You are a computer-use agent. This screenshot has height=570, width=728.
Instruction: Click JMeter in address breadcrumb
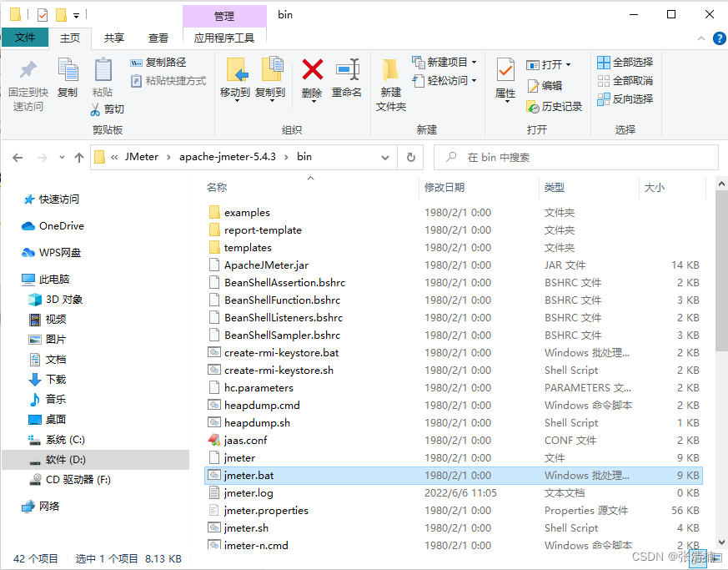[x=142, y=157]
